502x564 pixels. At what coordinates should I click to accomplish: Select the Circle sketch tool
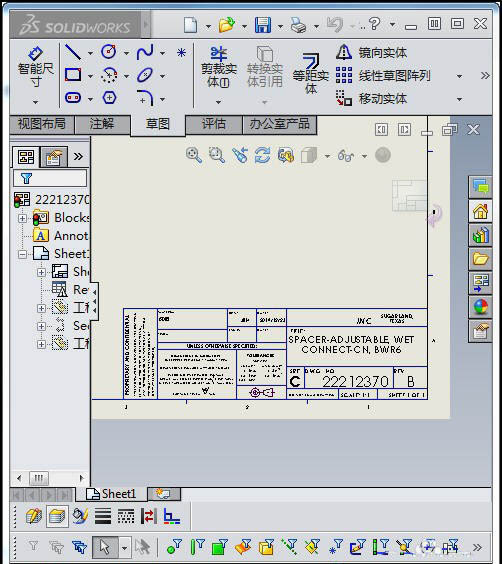pyautogui.click(x=109, y=52)
